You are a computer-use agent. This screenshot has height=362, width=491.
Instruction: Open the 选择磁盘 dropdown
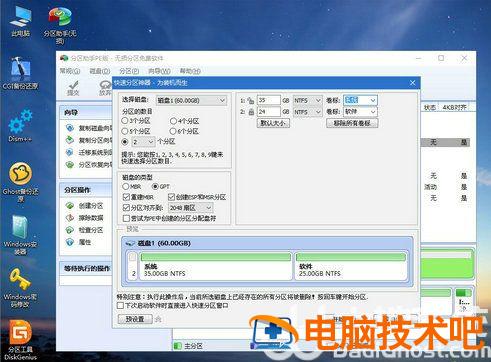point(191,100)
